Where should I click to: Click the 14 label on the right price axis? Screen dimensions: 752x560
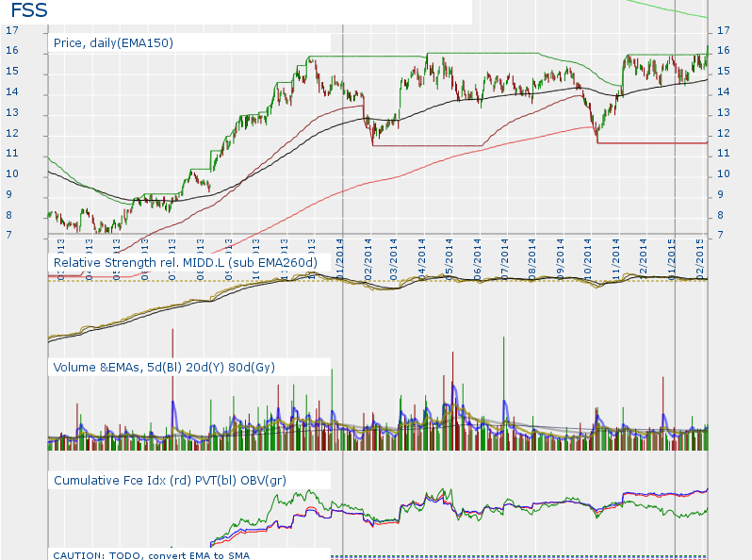[x=723, y=91]
